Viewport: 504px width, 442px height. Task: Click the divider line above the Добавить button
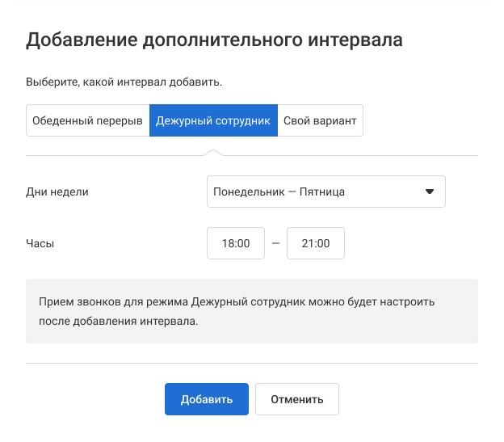point(251,364)
